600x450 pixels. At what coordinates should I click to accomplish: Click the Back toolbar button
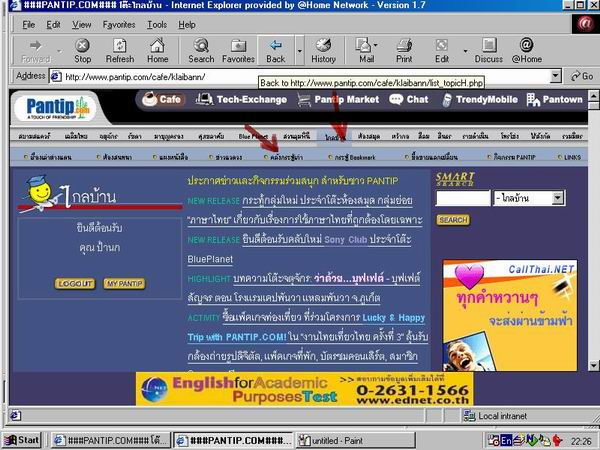pos(276,51)
